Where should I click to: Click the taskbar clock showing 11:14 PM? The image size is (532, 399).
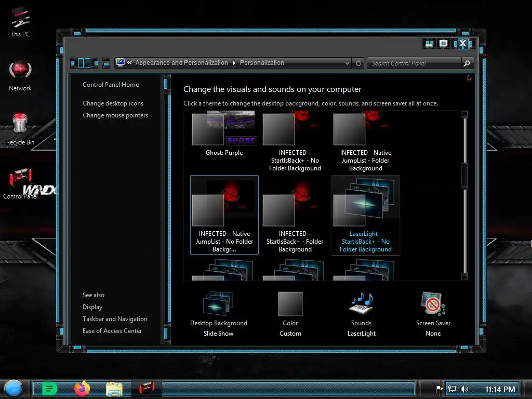click(500, 389)
